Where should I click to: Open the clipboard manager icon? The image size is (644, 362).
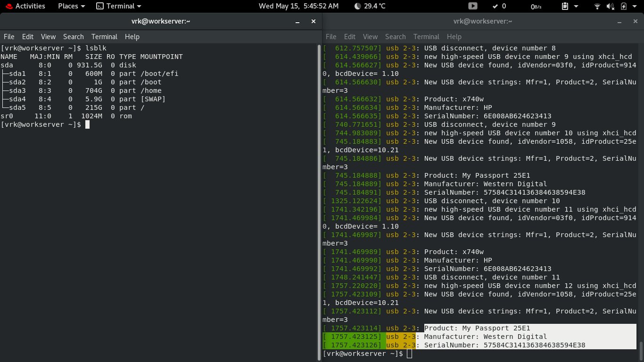[565, 6]
